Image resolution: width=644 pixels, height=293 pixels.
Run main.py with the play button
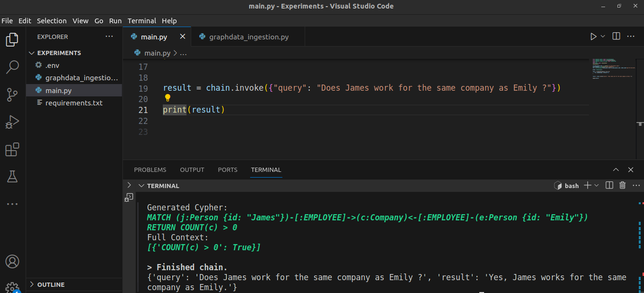(593, 36)
